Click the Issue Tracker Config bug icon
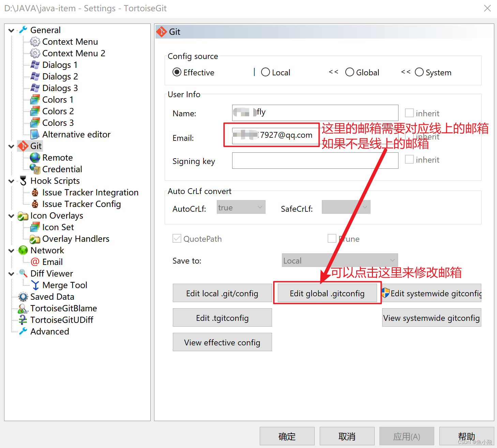Image resolution: width=497 pixels, height=448 pixels. 35,204
